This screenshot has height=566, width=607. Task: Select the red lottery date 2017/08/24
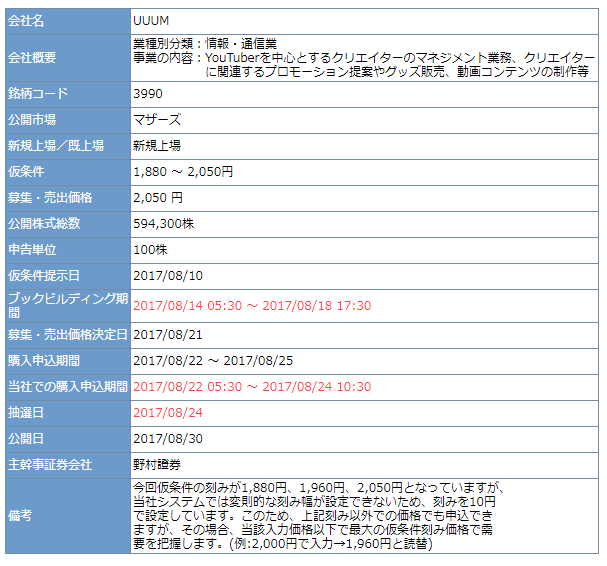(168, 413)
